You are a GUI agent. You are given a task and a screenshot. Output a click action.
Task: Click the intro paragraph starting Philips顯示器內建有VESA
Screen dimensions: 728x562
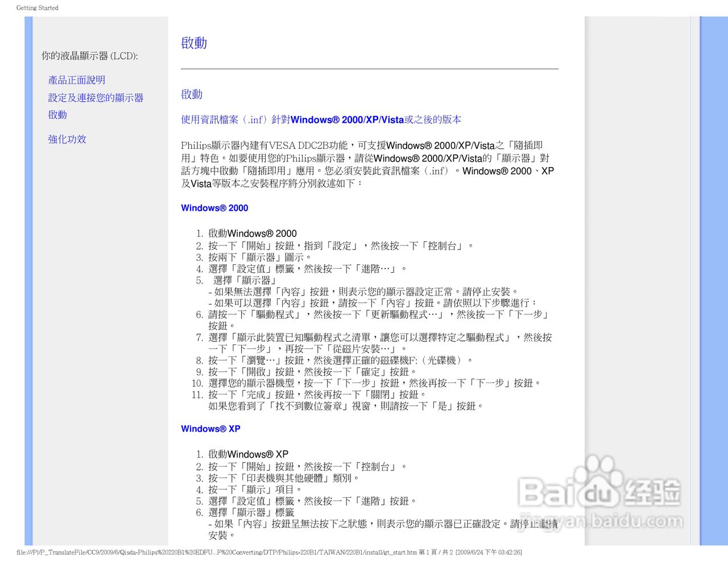367,164
